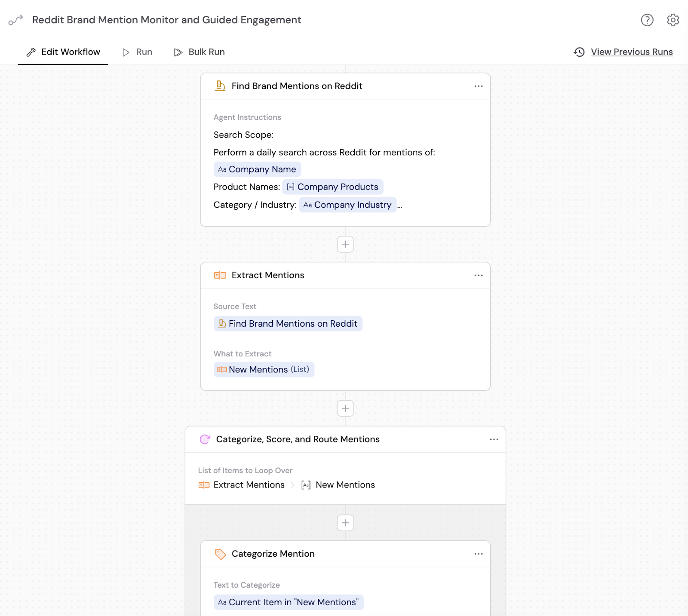
Task: Click the Extract Mentions card heading
Action: point(268,275)
